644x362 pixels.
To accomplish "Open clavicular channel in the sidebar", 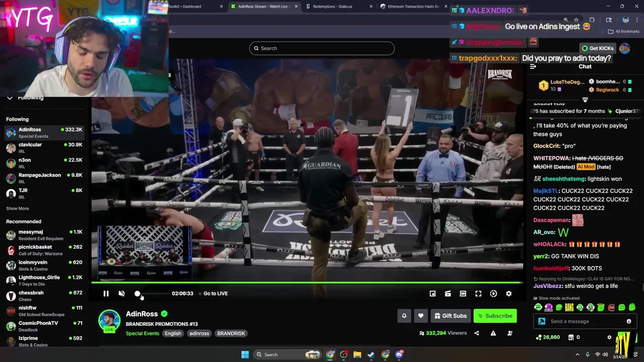I will click(44, 148).
